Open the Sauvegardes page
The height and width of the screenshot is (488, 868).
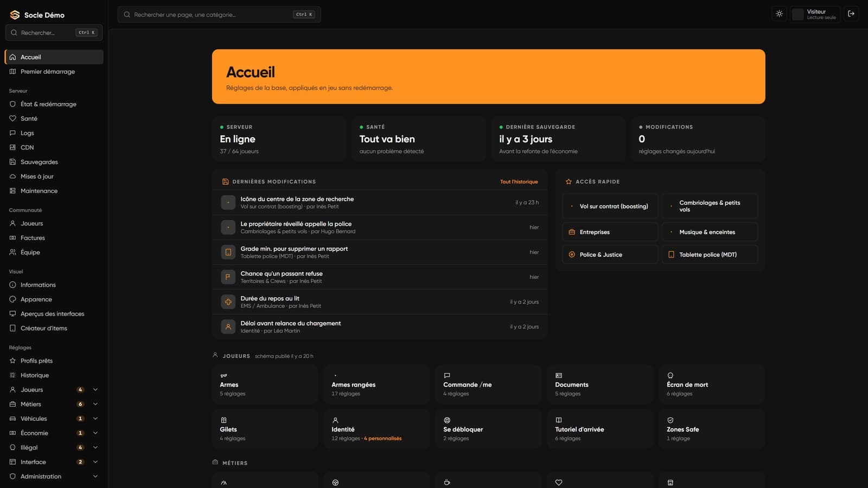54,162
